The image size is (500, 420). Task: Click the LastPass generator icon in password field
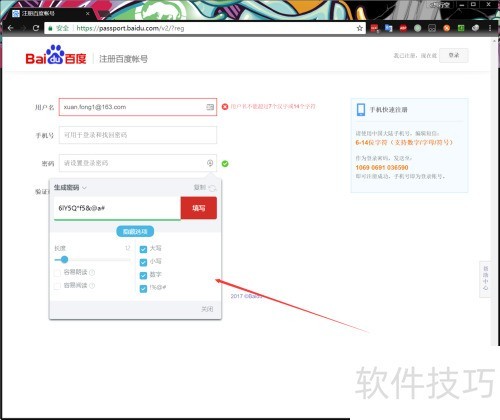(210, 163)
